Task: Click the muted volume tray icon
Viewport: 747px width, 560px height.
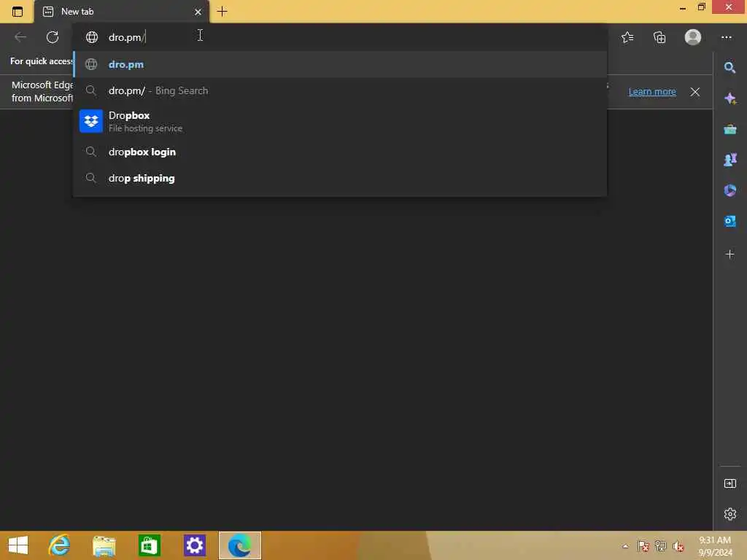Action: (x=678, y=546)
